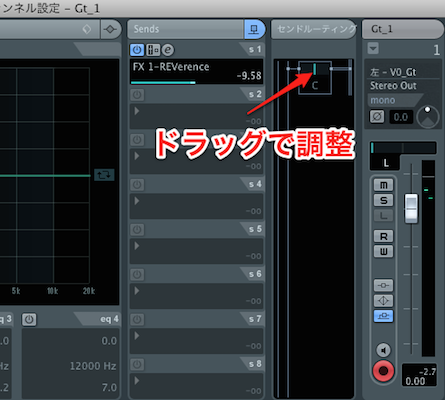The width and height of the screenshot is (445, 400).
Task: Adjust send s1 level slider bar
Action: [x=163, y=82]
